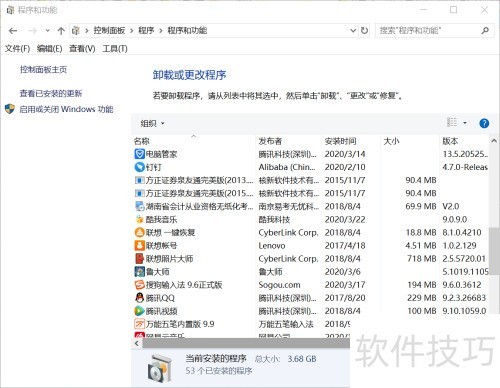The width and height of the screenshot is (500, 388).
Task: Open the 文件(F) menu
Action: [x=17, y=49]
